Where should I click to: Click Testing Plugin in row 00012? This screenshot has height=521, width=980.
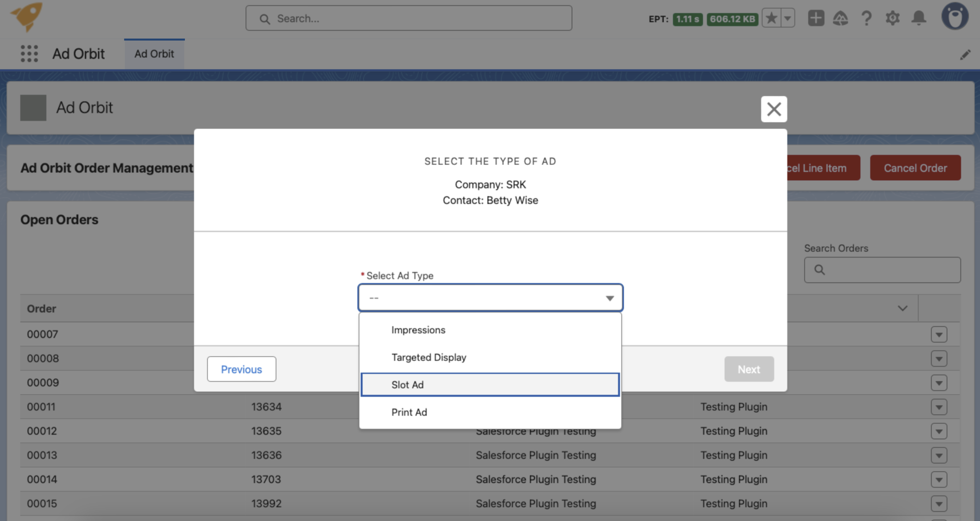(x=734, y=431)
